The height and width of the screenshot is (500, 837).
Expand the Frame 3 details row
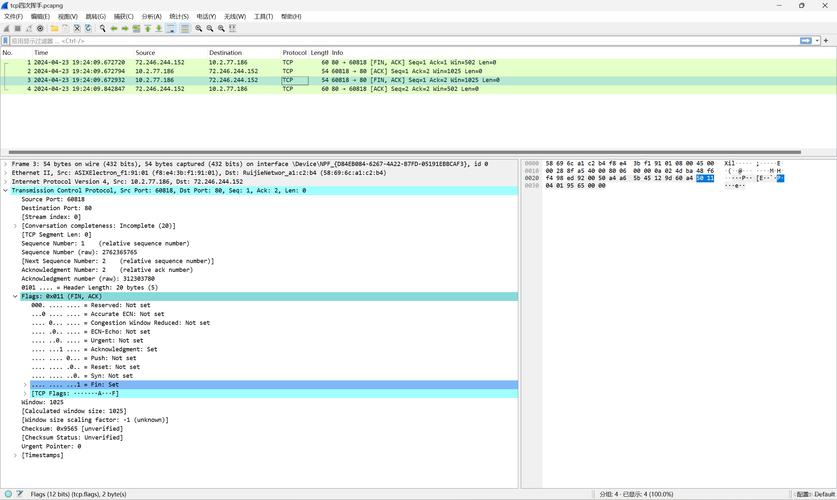coord(6,164)
